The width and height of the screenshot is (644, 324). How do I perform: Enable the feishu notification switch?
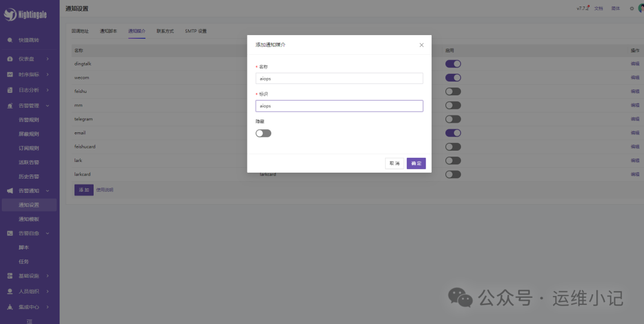[453, 91]
